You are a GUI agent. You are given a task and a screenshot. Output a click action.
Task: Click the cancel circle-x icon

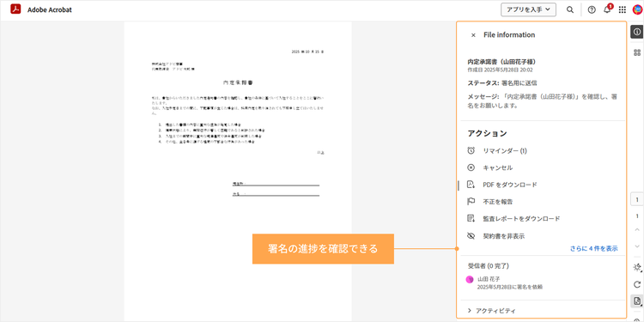471,167
